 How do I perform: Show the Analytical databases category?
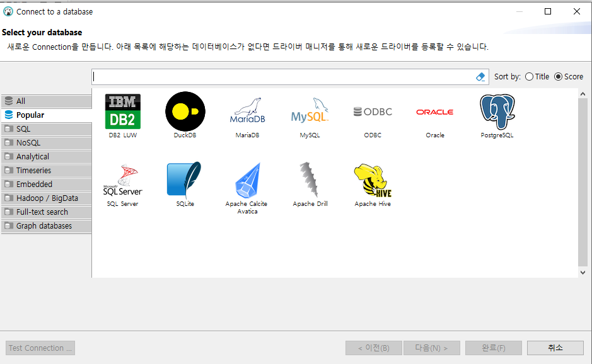(47, 157)
